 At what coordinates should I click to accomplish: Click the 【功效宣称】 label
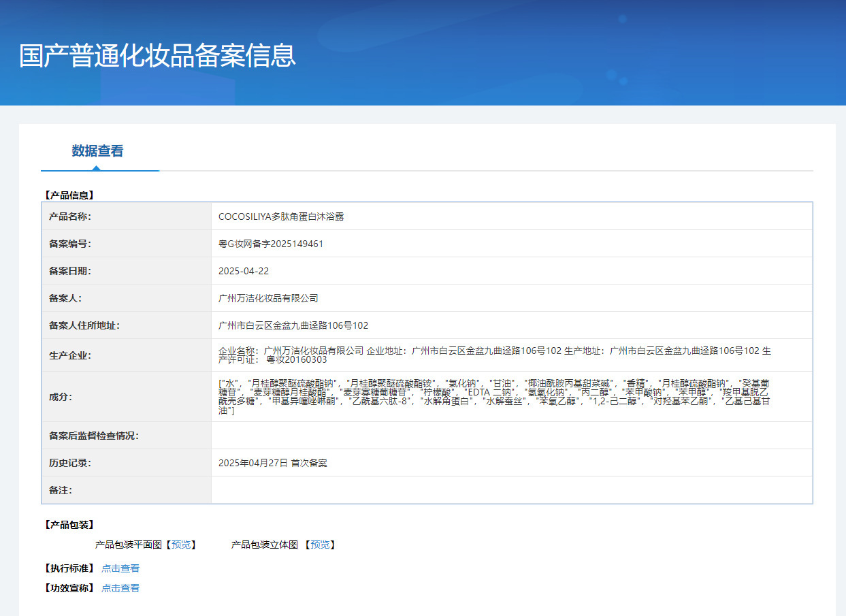(x=68, y=588)
